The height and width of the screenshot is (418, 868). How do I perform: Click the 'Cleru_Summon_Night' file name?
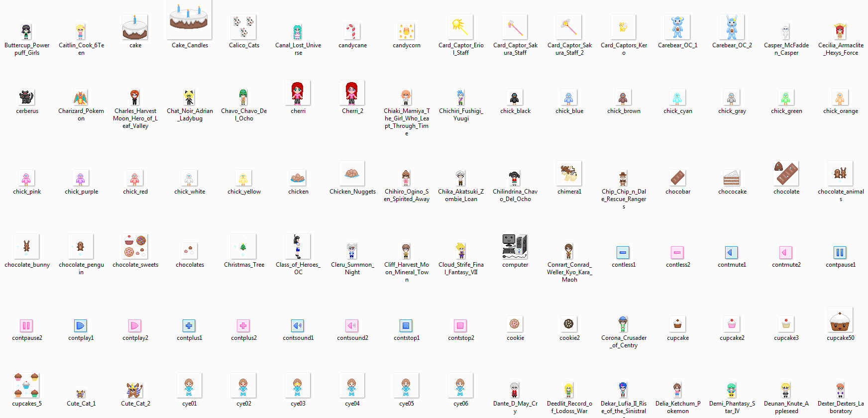(x=352, y=268)
